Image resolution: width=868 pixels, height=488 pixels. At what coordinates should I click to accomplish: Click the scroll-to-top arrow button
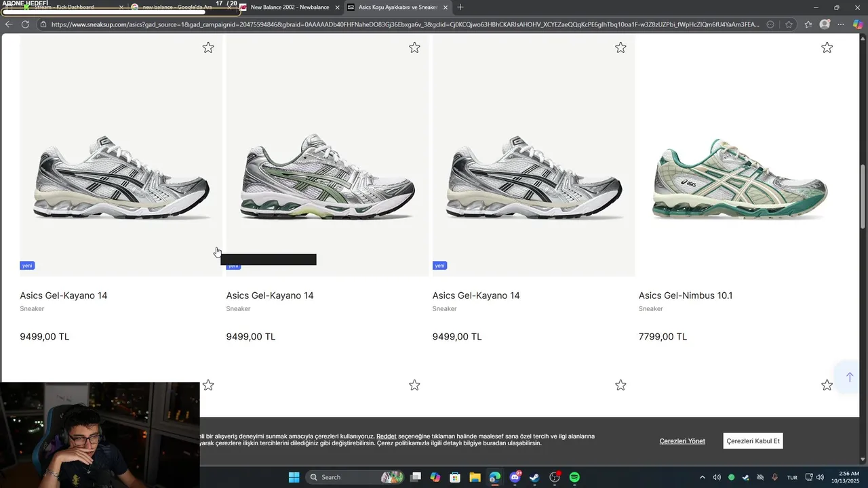click(x=849, y=377)
